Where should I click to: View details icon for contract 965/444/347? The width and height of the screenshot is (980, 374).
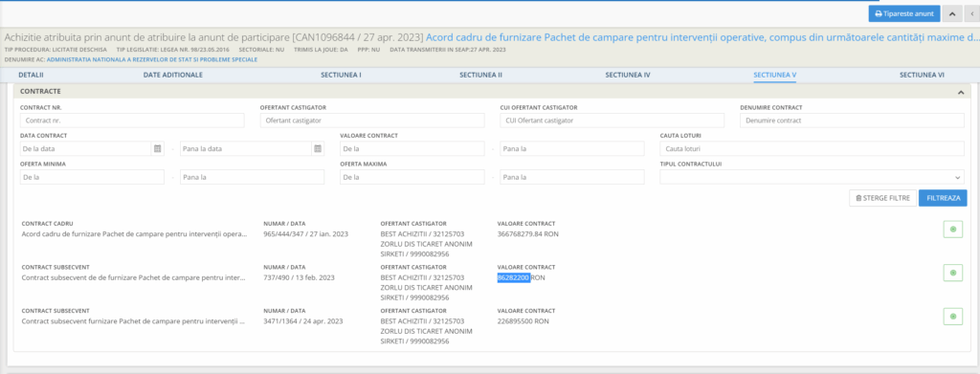point(952,230)
